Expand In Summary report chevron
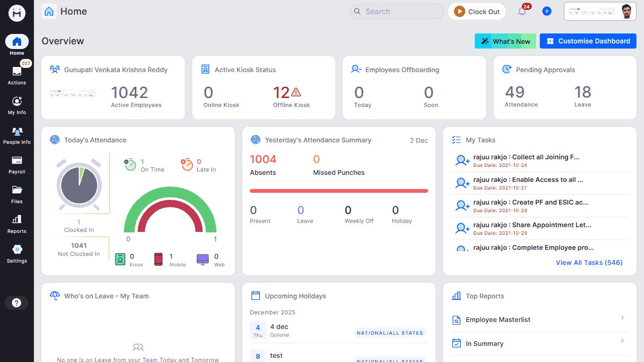This screenshot has height=362, width=644. click(x=622, y=341)
